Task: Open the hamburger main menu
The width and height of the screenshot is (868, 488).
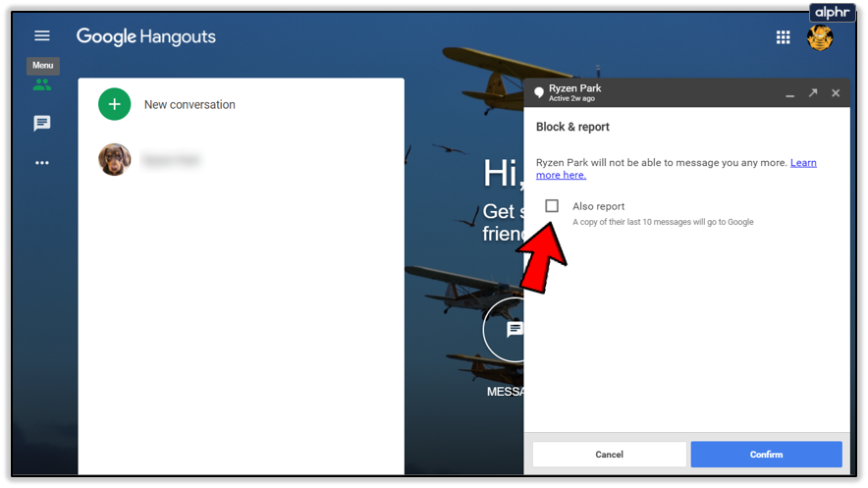Action: coord(42,36)
